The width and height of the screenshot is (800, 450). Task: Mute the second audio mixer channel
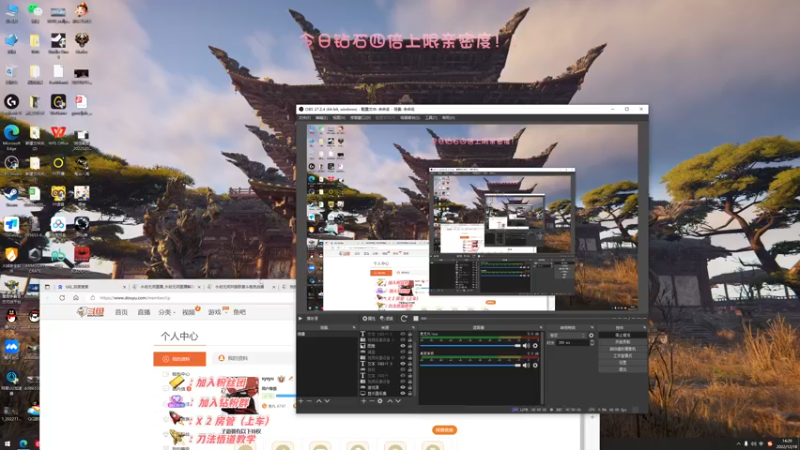coord(526,365)
